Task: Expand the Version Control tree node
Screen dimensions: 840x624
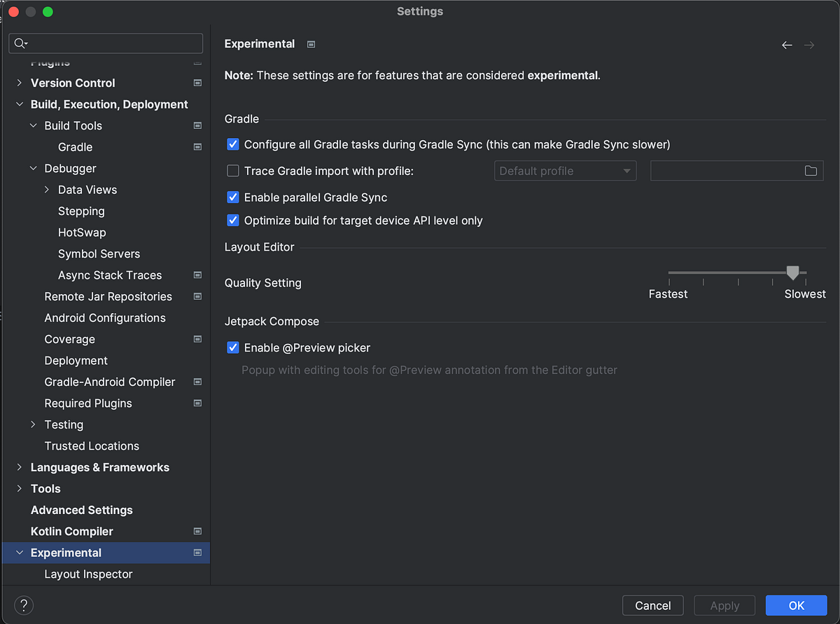Action: click(20, 83)
